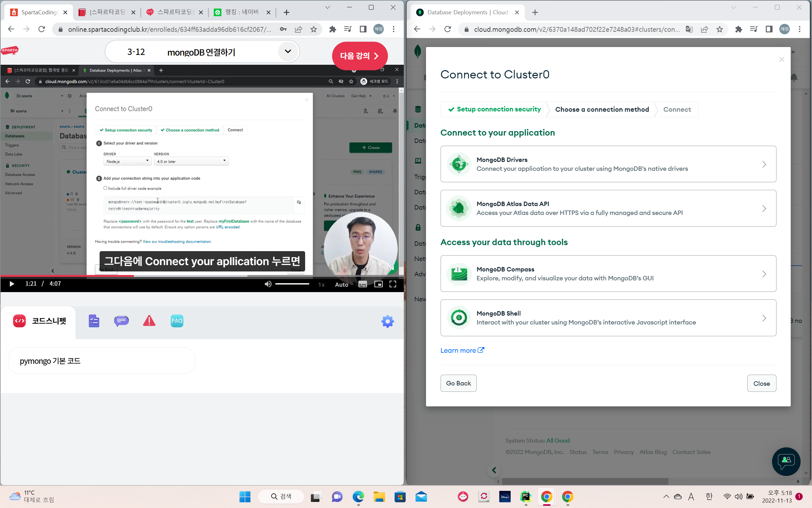Open Windows Start menu
Viewport: 812px width, 508px height.
(245, 497)
